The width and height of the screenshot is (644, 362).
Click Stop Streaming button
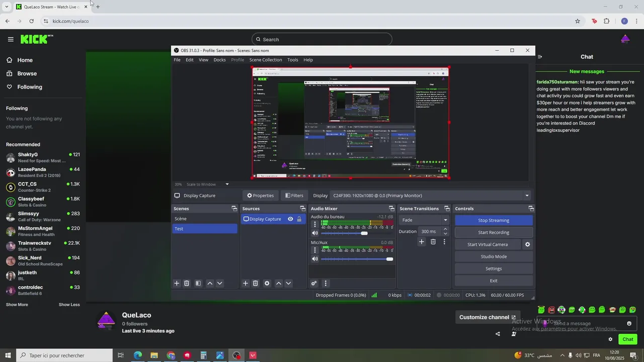(494, 220)
